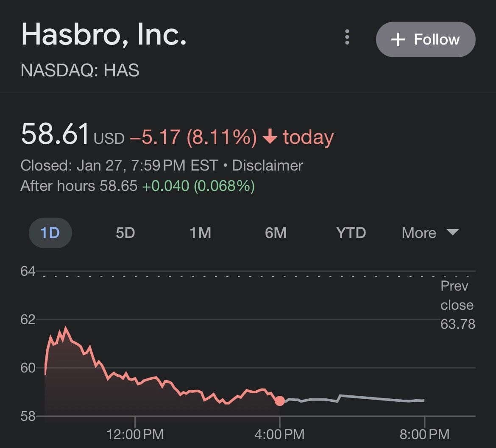The width and height of the screenshot is (496, 448).
Task: Click the NASDAQ: HAS ticker label
Action: (x=80, y=70)
